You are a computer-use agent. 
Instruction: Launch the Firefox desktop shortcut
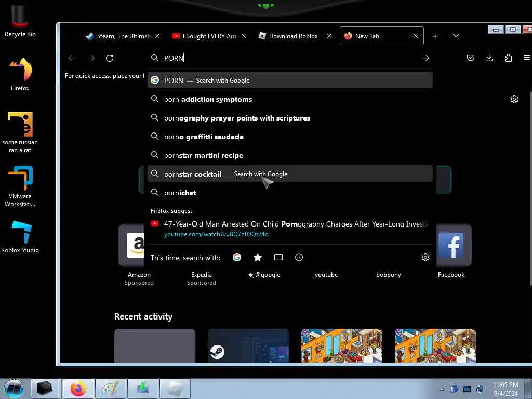tap(20, 74)
